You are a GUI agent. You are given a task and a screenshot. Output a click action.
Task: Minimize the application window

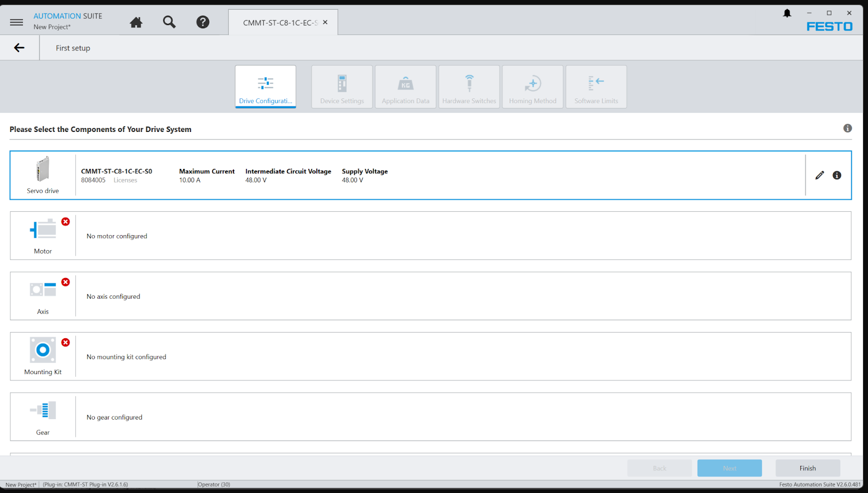[x=809, y=13]
